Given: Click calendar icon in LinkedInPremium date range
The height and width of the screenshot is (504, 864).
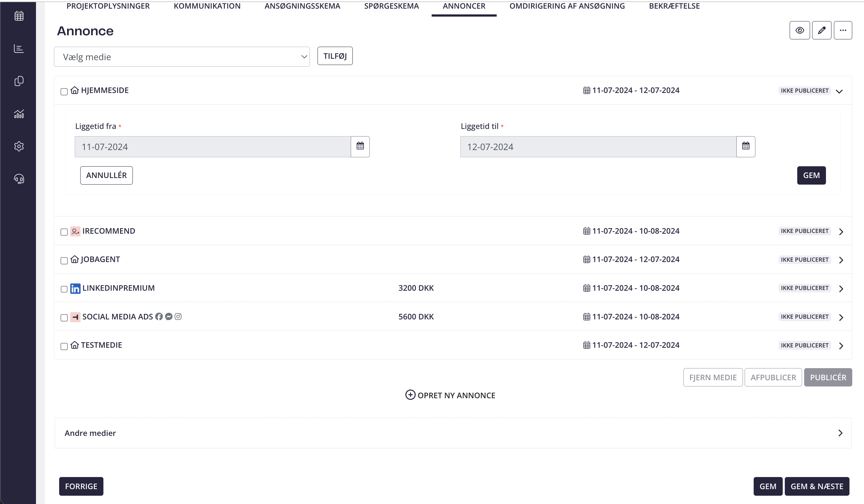Looking at the screenshot, I should tap(587, 288).
